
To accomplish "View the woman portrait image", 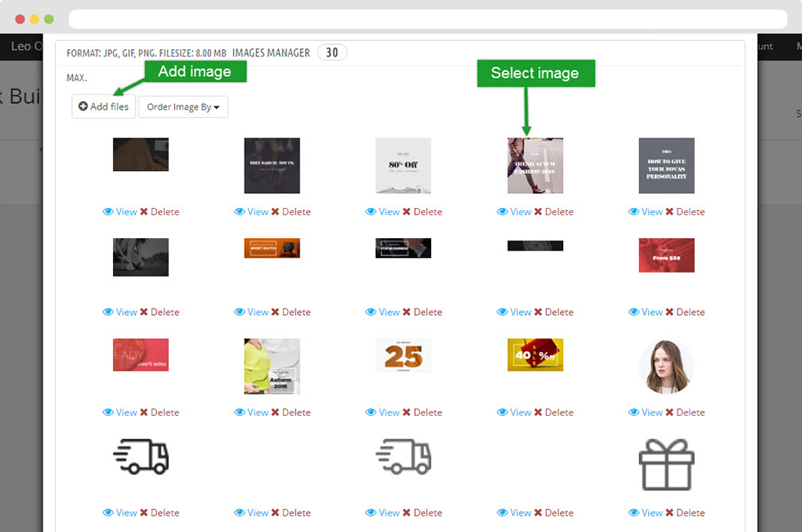I will click(646, 413).
